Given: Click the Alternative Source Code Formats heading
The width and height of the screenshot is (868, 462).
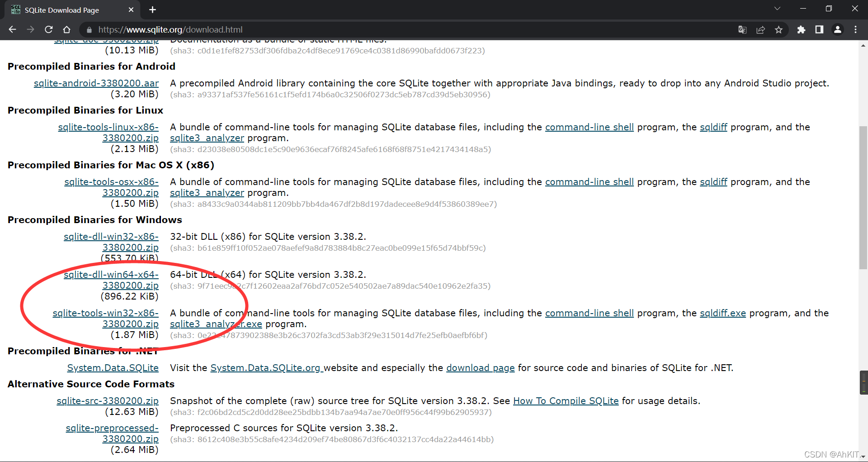Looking at the screenshot, I should tap(91, 384).
